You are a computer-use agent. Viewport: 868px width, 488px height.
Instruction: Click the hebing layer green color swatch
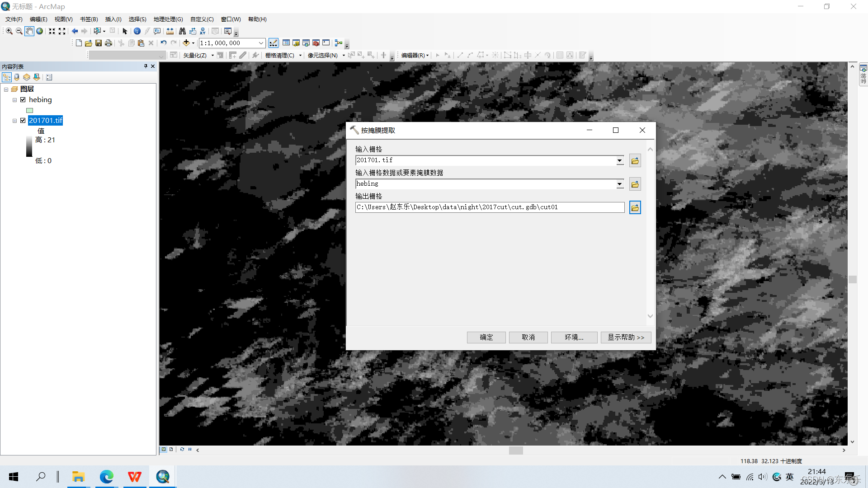30,110
